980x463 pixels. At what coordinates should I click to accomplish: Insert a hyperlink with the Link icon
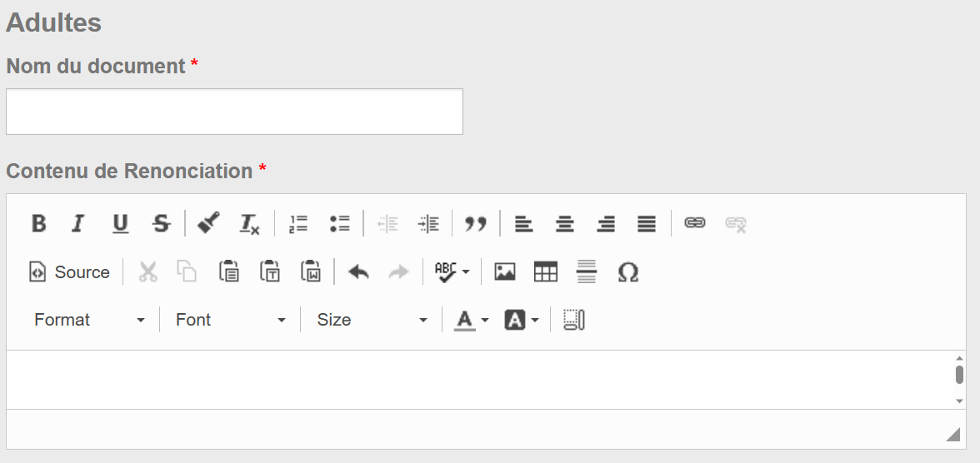pyautogui.click(x=695, y=223)
